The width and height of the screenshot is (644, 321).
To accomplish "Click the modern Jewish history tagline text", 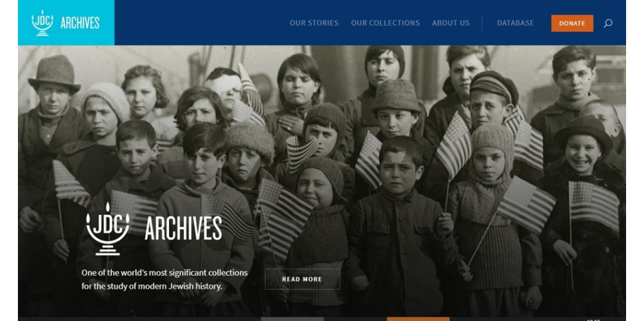I will pyautogui.click(x=164, y=279).
